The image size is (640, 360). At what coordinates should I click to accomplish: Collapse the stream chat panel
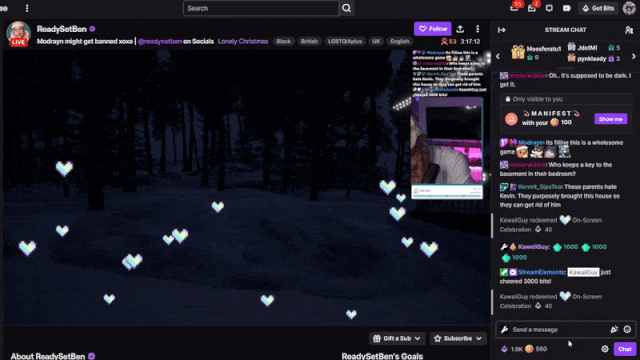click(x=502, y=30)
